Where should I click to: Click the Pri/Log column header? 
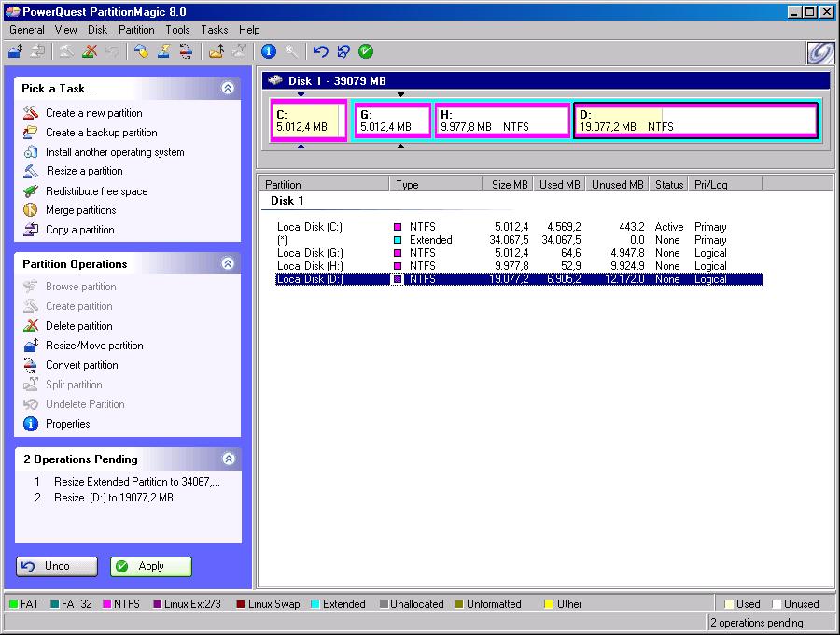tap(725, 184)
